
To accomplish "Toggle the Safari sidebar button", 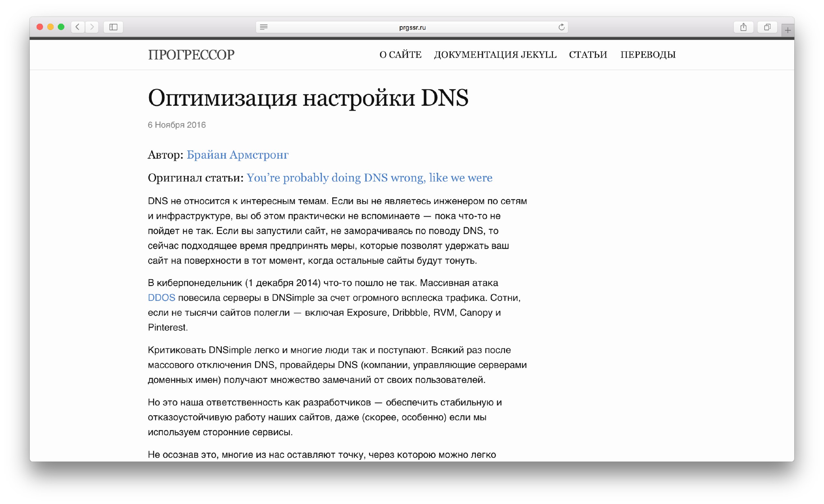I will (113, 27).
